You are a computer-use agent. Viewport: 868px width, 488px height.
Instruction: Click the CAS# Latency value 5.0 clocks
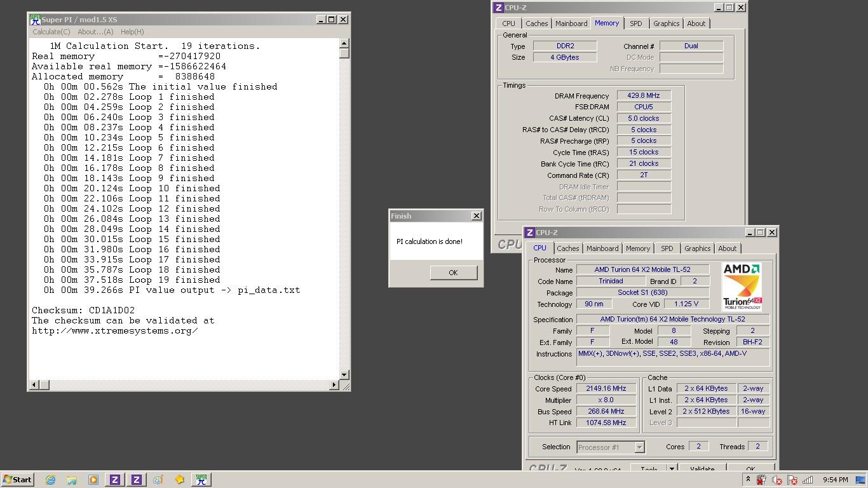pyautogui.click(x=644, y=118)
